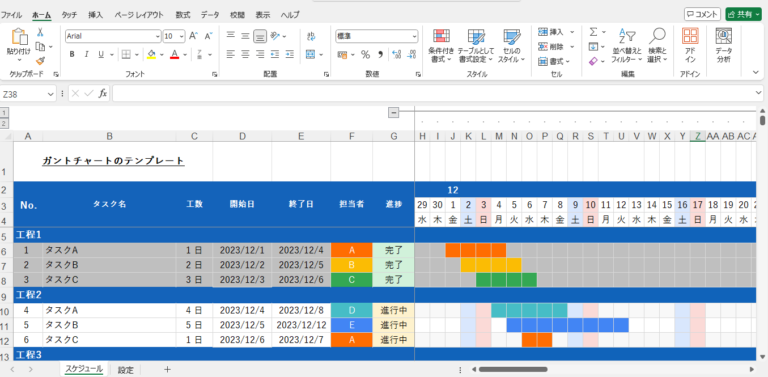This screenshot has height=377, width=768.
Task: Expand the Name Box Z38 dropdown
Action: (x=51, y=94)
